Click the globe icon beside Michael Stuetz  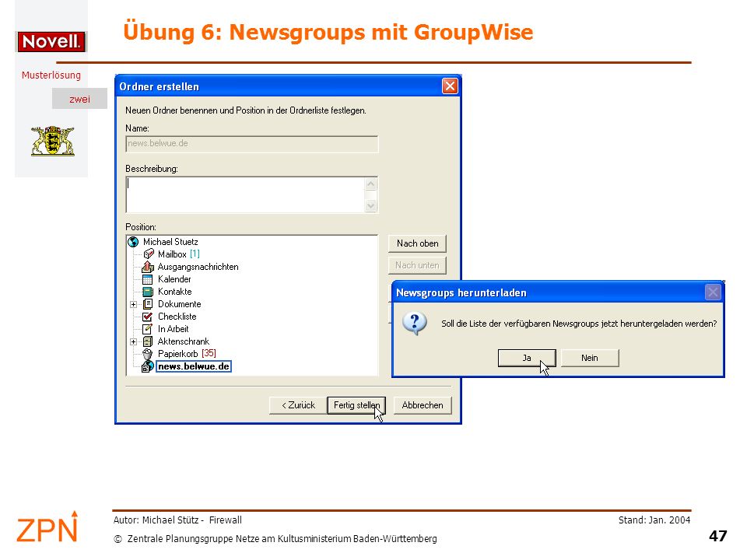[x=133, y=242]
